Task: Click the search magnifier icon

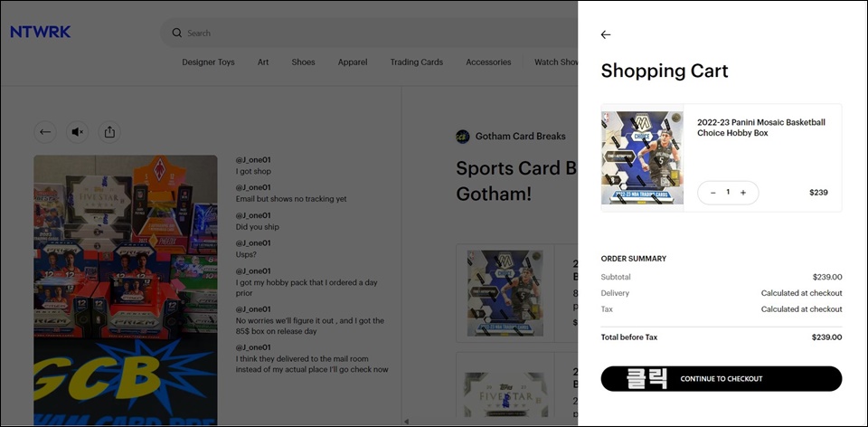Action: pos(177,33)
